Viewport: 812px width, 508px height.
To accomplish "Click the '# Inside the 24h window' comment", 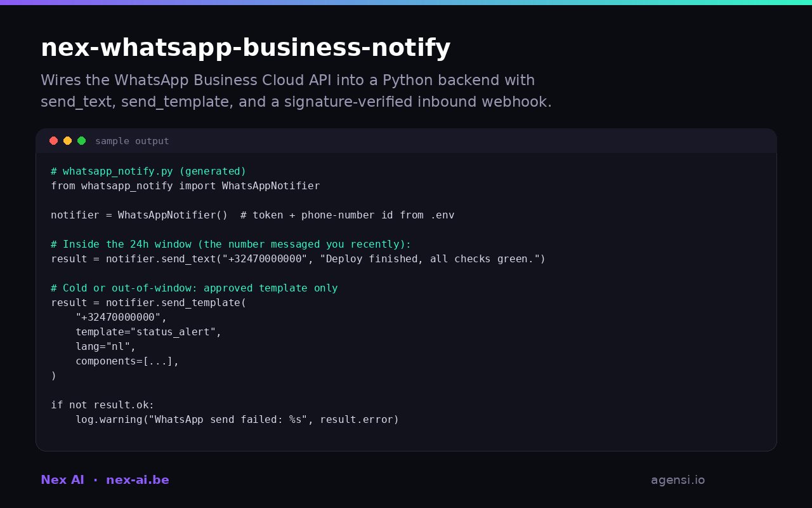I will 231,244.
